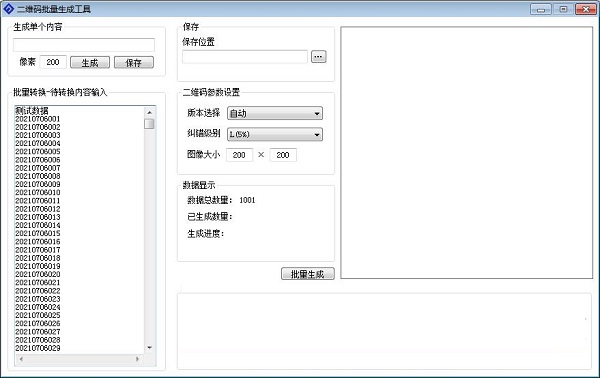
Task: Click the image height field
Action: (x=283, y=155)
